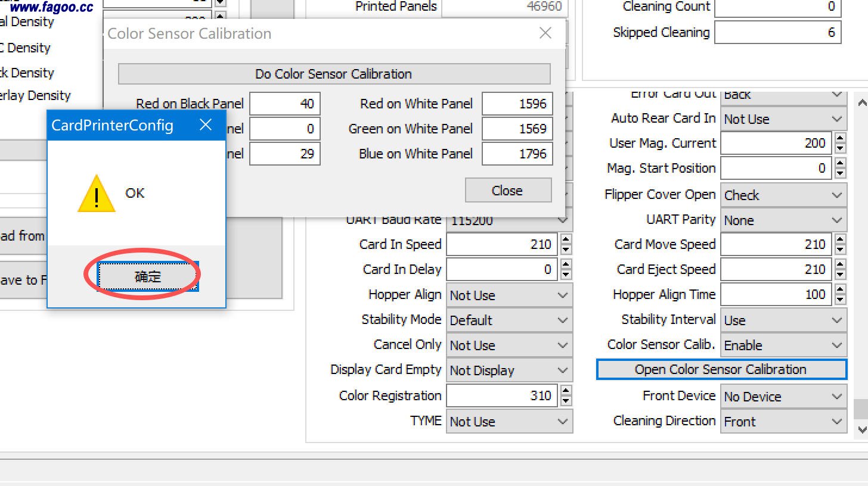Expand the Cleaning Direction dropdown

pos(783,422)
